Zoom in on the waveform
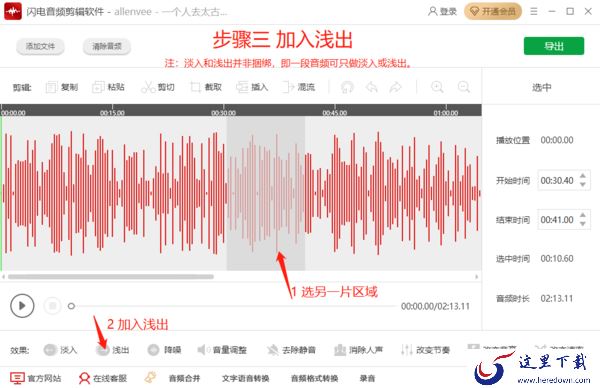The image size is (600, 388). click(x=437, y=87)
